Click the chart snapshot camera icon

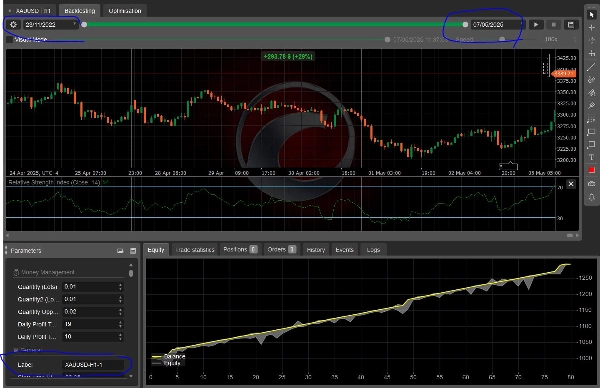[x=592, y=184]
